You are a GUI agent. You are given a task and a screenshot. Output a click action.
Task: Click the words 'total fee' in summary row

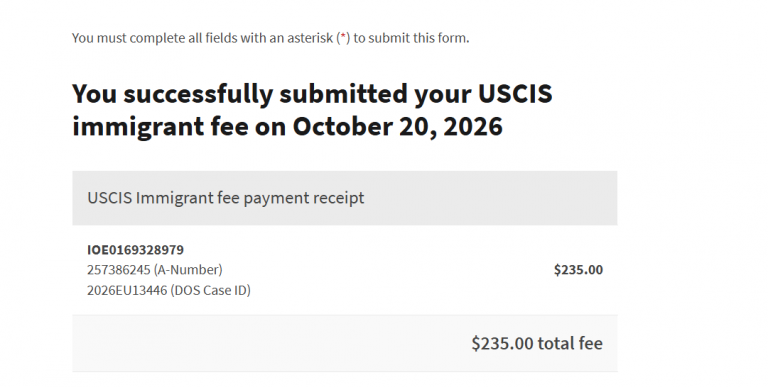pyautogui.click(x=571, y=343)
